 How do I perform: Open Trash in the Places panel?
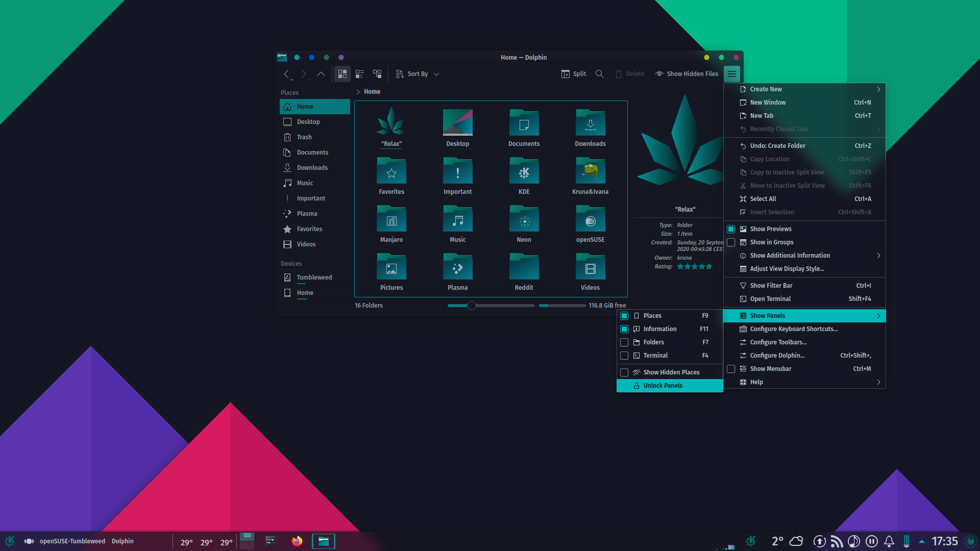(314, 137)
